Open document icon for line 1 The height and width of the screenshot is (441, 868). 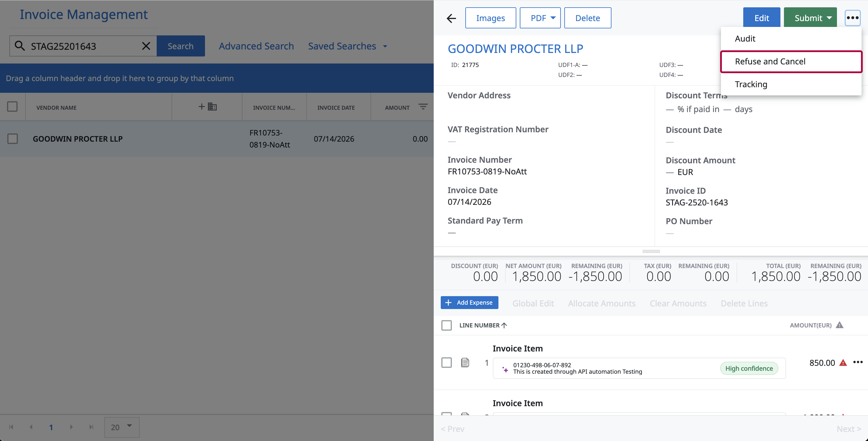click(465, 363)
